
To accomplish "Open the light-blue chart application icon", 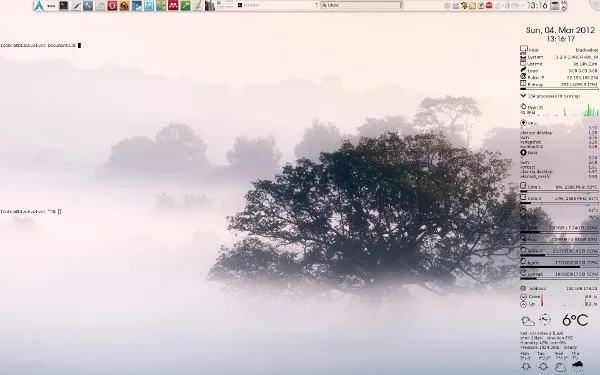I will tap(149, 5).
